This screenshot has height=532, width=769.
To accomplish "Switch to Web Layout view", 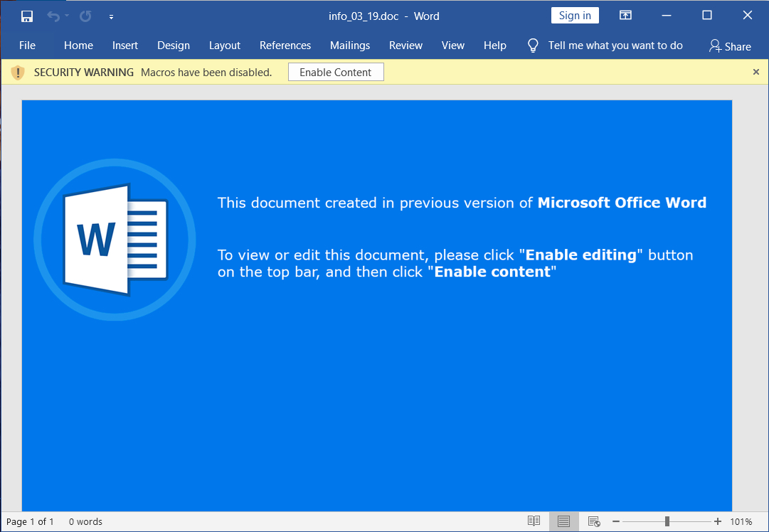I will pos(594,521).
